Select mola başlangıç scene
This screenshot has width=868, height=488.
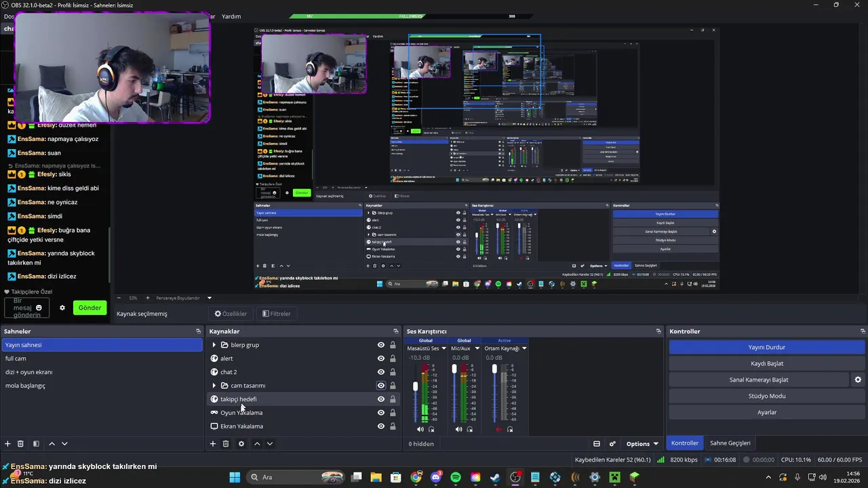click(102, 386)
